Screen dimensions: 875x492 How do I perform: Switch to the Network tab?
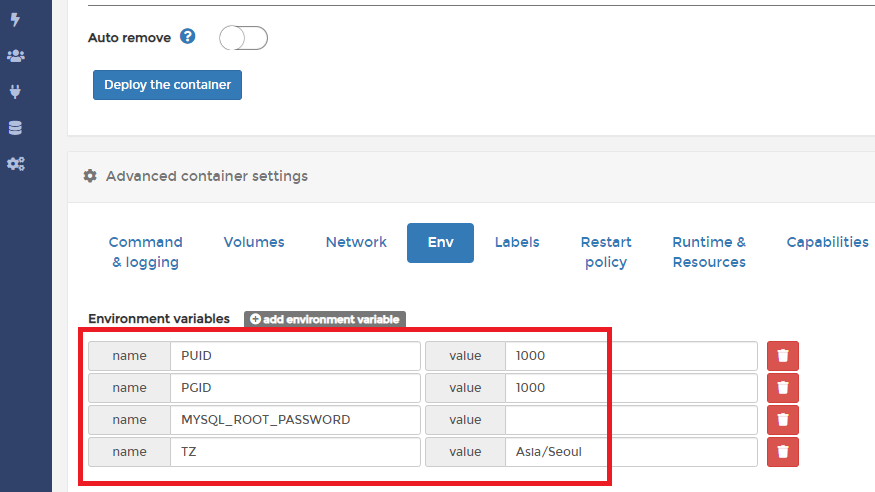point(356,243)
